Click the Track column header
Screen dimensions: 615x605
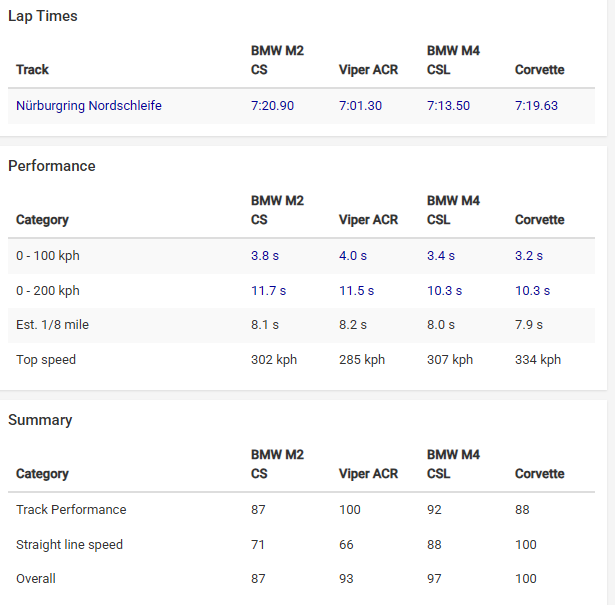point(32,70)
